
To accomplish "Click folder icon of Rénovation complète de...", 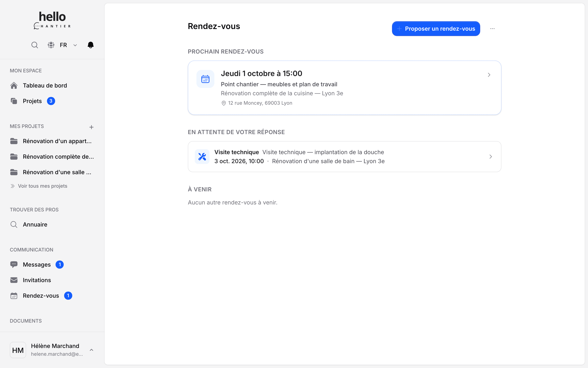I will coord(14,157).
